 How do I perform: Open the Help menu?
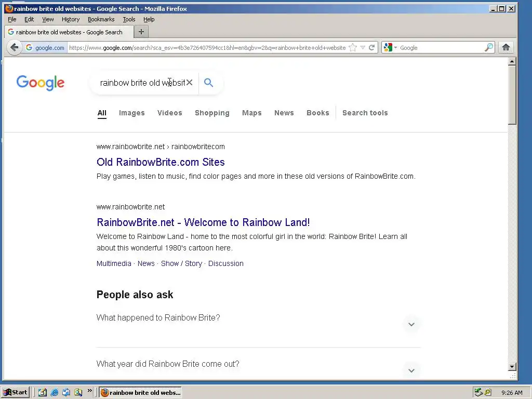pos(149,19)
